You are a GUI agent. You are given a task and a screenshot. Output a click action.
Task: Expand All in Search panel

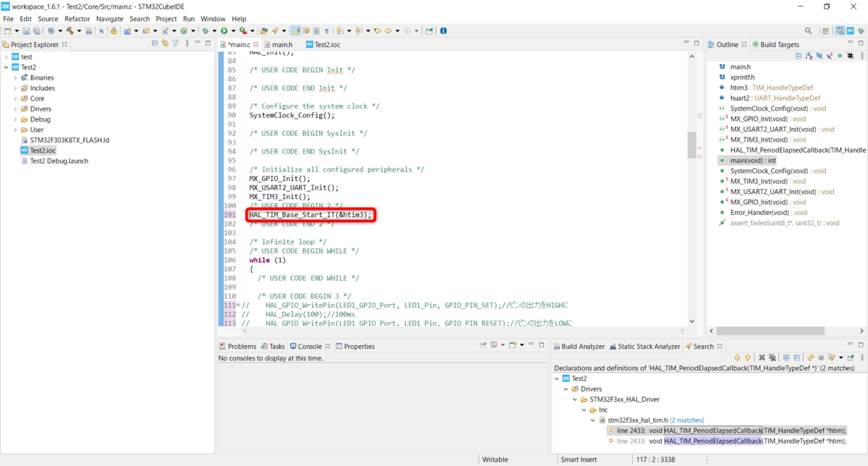pyautogui.click(x=786, y=357)
